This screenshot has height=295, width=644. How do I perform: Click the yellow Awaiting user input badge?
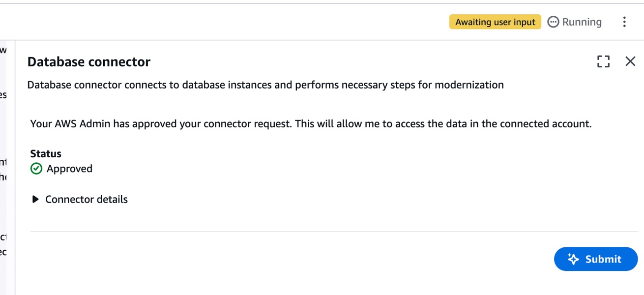click(x=495, y=22)
